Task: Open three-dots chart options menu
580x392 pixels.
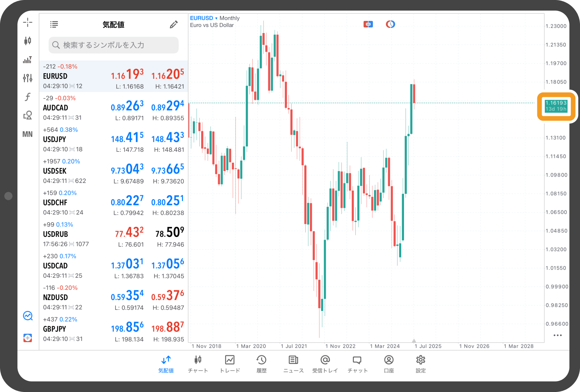Action: (x=557, y=335)
